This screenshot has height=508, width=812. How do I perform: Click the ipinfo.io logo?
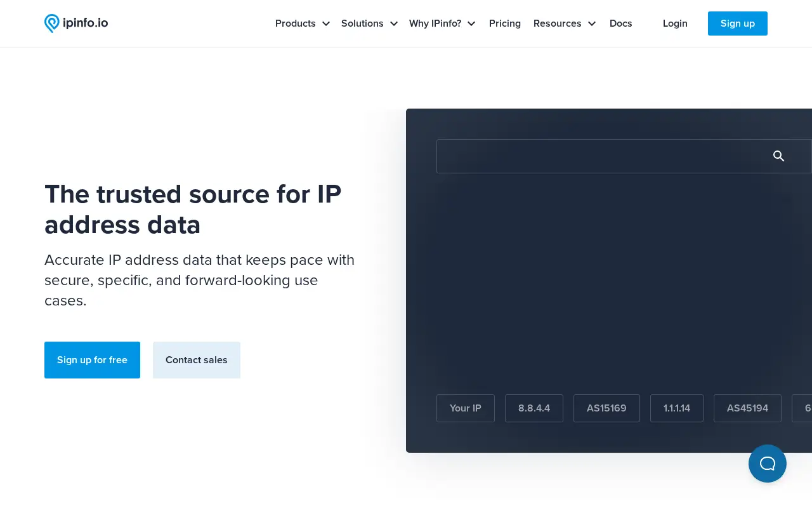[76, 23]
